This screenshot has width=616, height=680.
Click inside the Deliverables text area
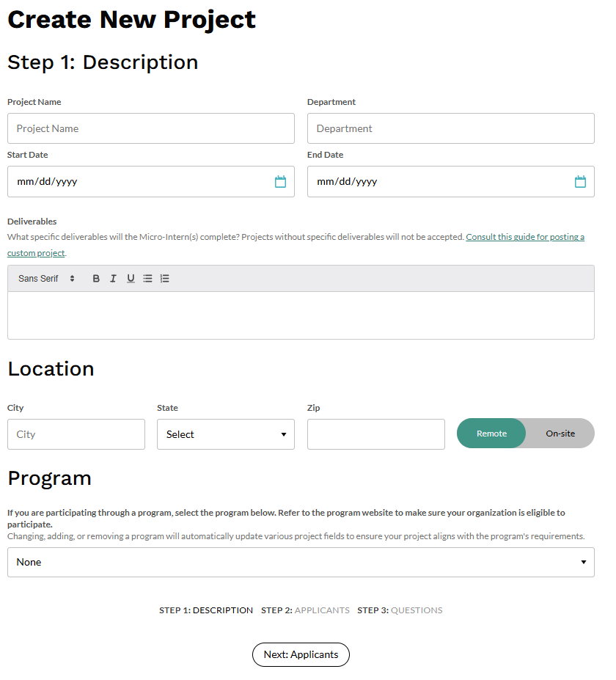click(301, 315)
